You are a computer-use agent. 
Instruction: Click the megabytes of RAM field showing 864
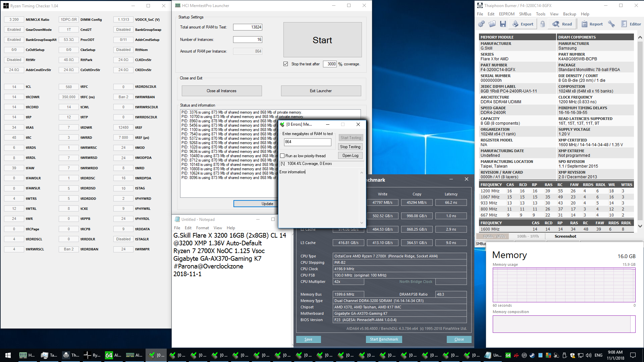(x=308, y=142)
